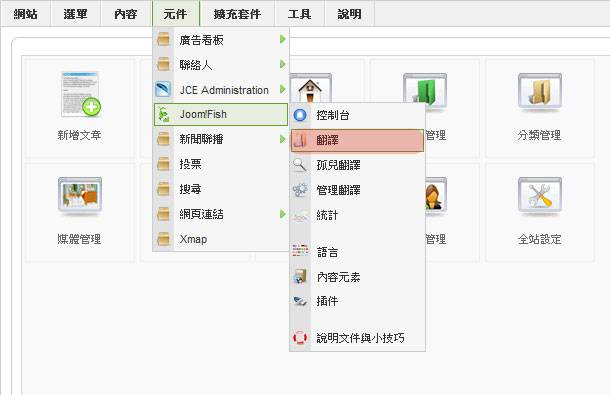Click the 孤兒翻譯 magnifier icon
The width and height of the screenshot is (610, 395).
point(300,165)
